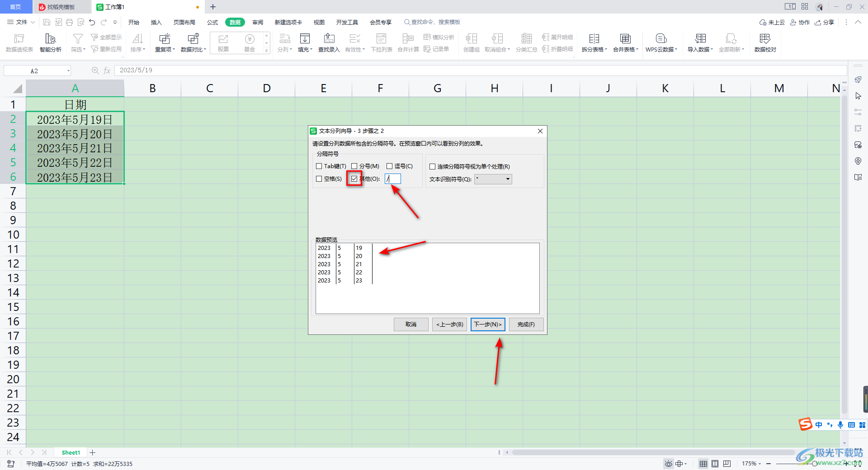Click the zoom slider handle in status bar
Image resolution: width=868 pixels, height=470 pixels.
(x=814, y=464)
